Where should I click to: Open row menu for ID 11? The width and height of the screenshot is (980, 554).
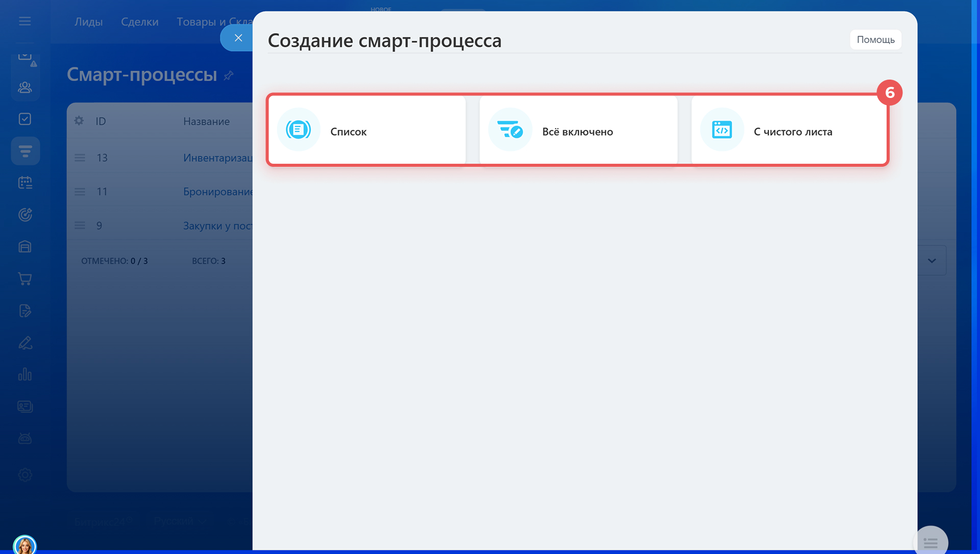[x=80, y=192]
